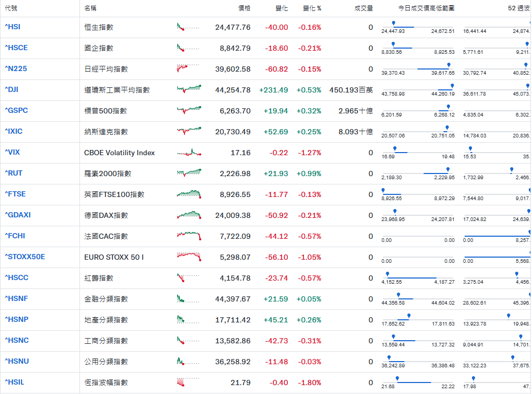Click the 國企指數 sparkline chart
This screenshot has width=532, height=394.
[x=189, y=48]
